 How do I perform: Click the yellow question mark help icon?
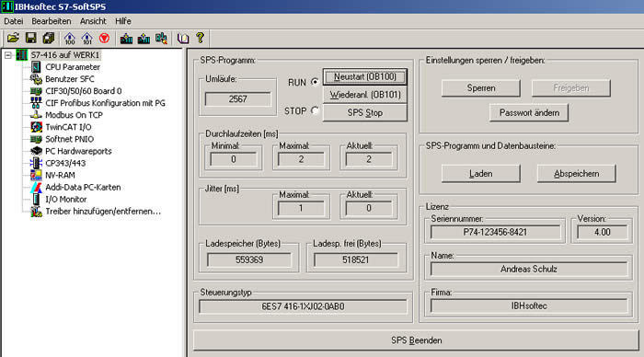point(200,39)
